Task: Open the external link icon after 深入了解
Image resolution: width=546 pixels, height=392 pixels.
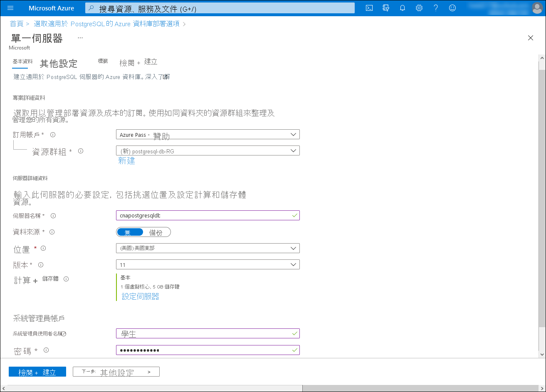Action: (x=166, y=77)
